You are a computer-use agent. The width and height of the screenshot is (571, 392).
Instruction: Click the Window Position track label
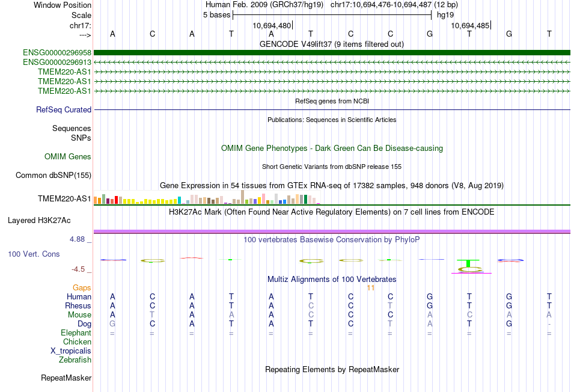[x=63, y=5]
